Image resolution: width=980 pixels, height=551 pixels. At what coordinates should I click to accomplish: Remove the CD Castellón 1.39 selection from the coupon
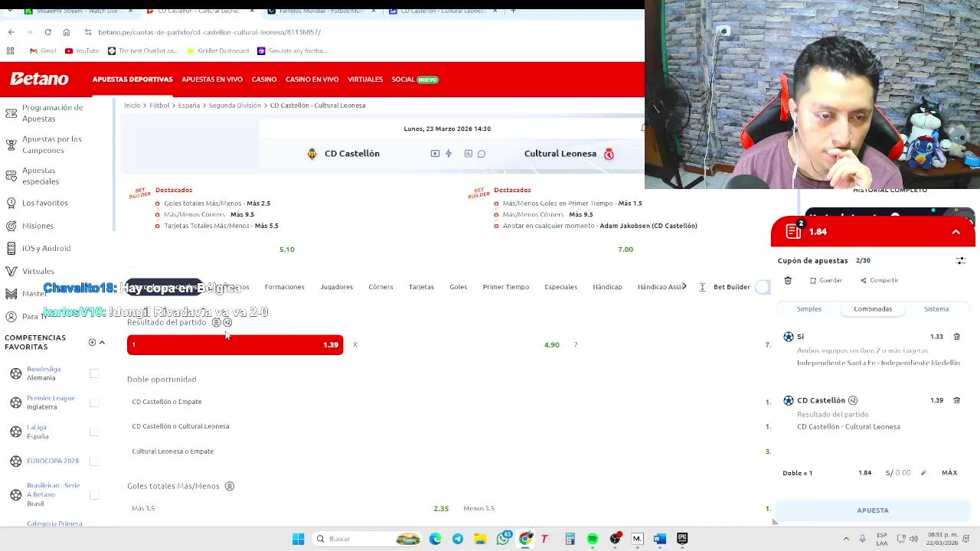point(957,400)
